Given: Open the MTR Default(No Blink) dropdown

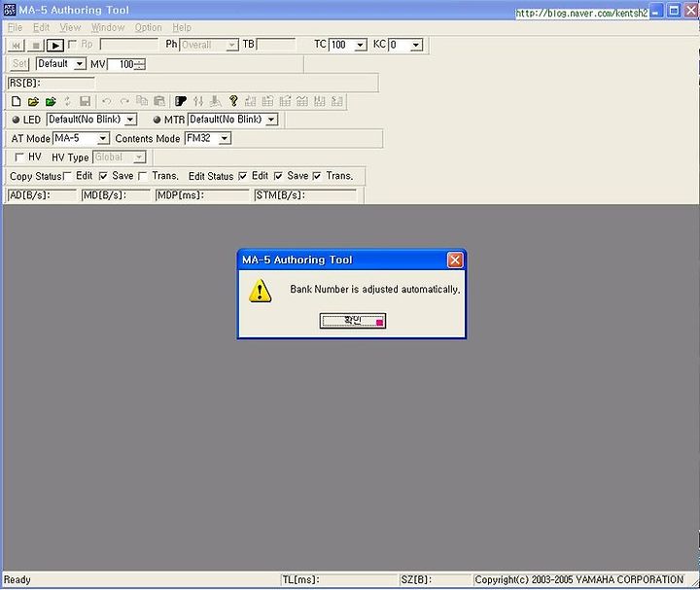Looking at the screenshot, I should point(271,120).
